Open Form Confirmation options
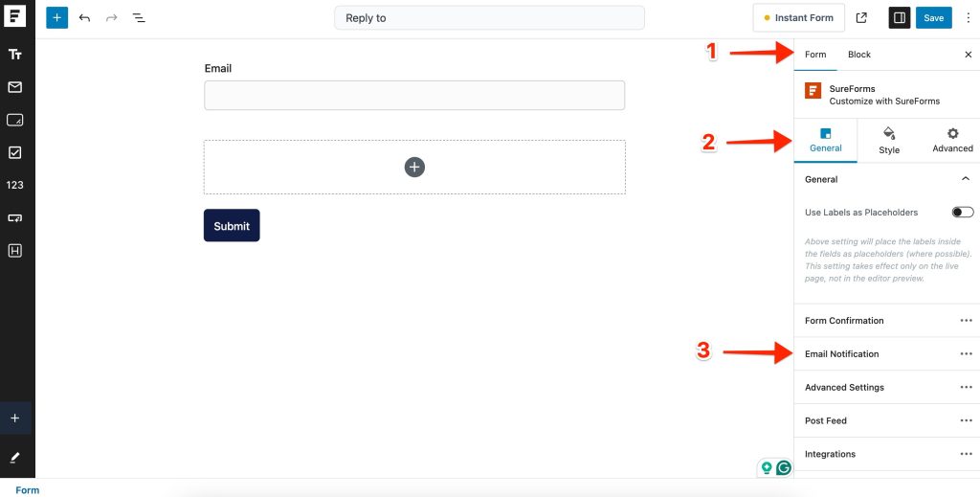This screenshot has width=980, height=497. click(x=966, y=321)
